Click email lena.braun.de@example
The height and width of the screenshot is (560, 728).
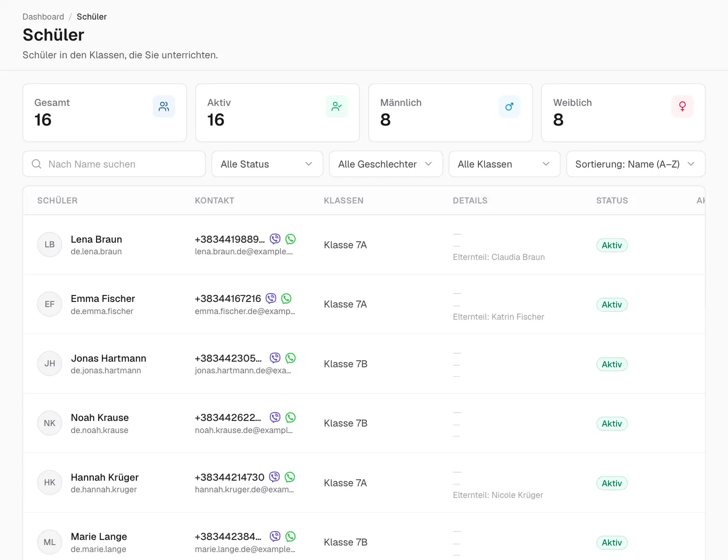pyautogui.click(x=244, y=252)
